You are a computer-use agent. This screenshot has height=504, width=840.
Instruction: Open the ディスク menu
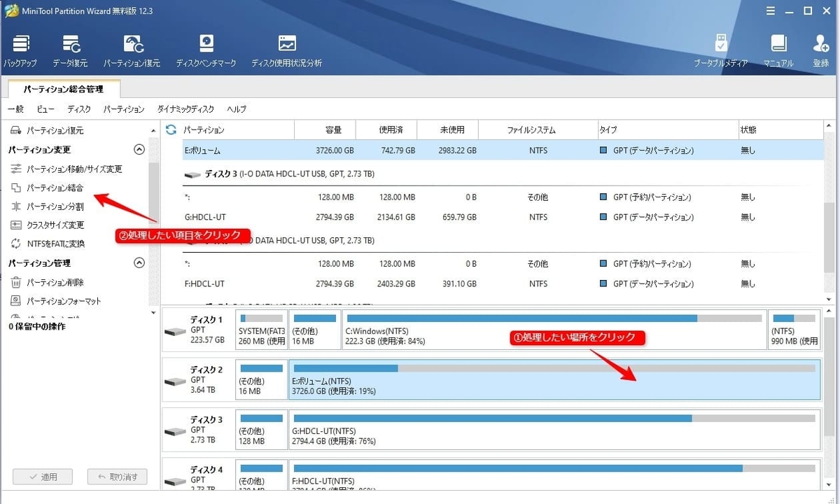(79, 109)
